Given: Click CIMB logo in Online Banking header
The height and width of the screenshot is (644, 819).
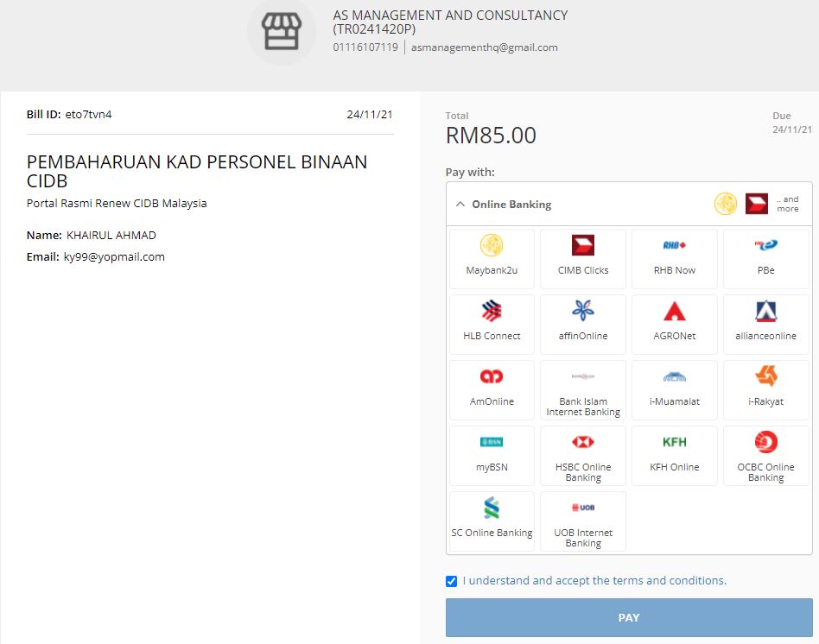Looking at the screenshot, I should tap(756, 204).
